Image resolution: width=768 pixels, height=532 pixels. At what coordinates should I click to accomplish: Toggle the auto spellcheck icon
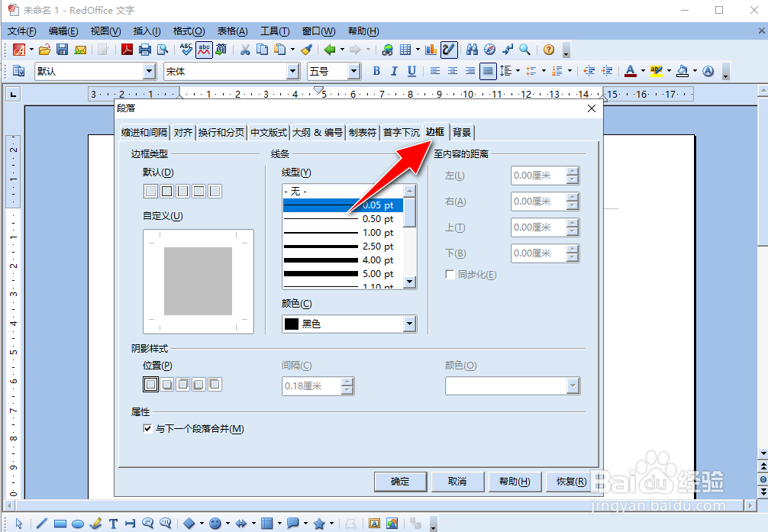205,50
